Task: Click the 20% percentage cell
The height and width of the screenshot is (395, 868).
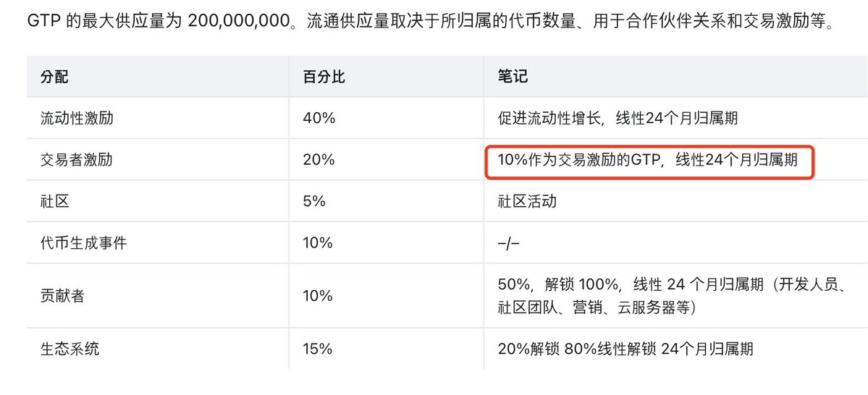Action: pyautogui.click(x=319, y=160)
